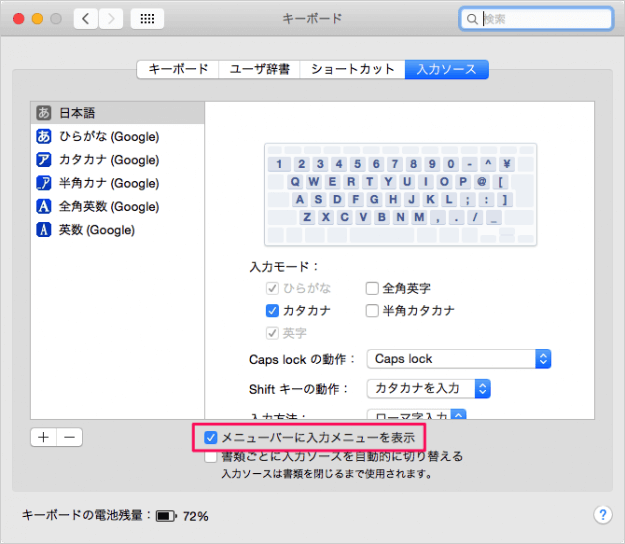
Task: Select 全角英数 (Google) text in list
Action: pyautogui.click(x=109, y=206)
